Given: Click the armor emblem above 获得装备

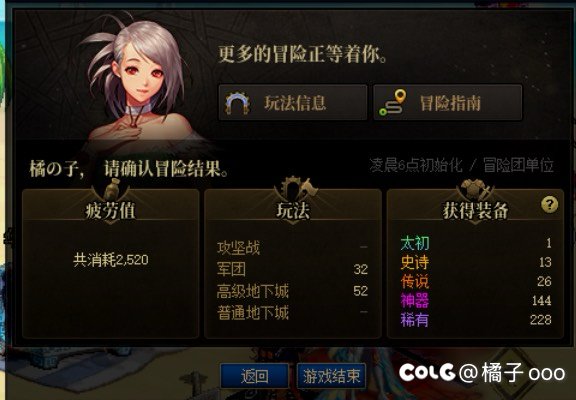Looking at the screenshot, I should (475, 190).
